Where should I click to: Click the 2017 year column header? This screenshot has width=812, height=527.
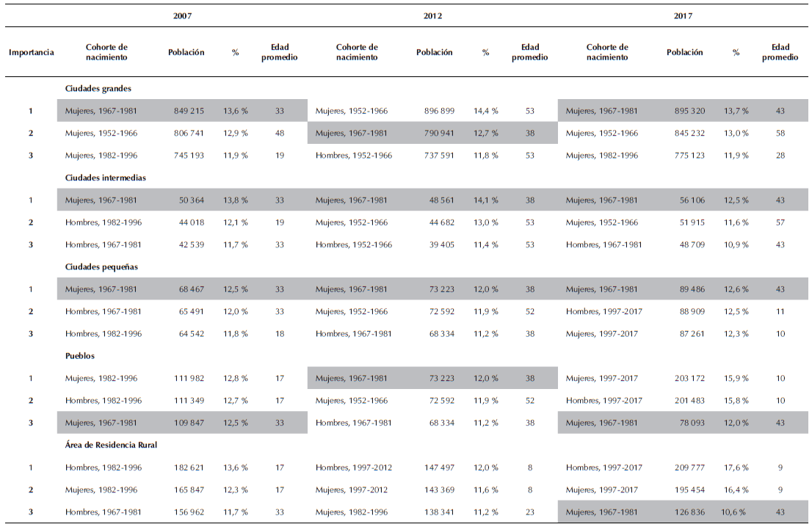tap(683, 15)
